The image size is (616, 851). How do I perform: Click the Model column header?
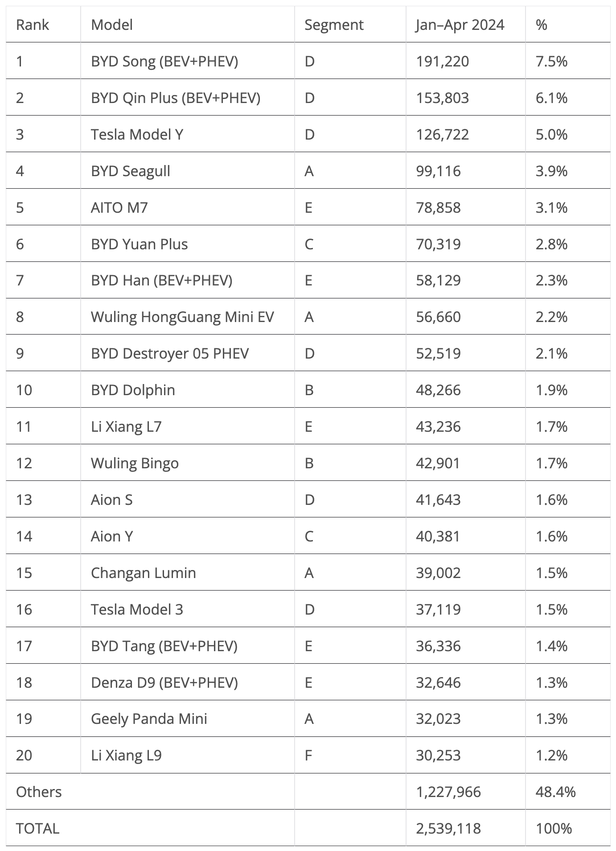click(112, 25)
